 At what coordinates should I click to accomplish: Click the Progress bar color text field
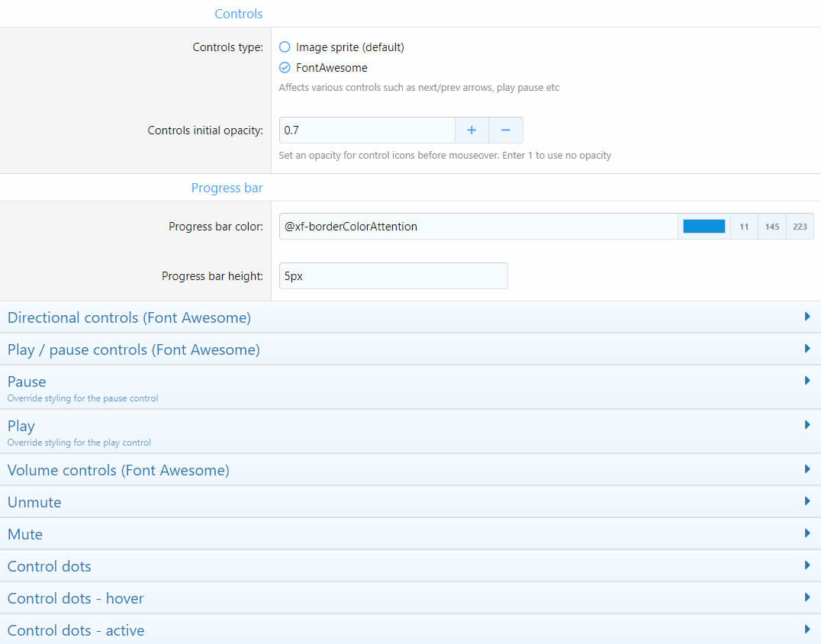click(478, 227)
